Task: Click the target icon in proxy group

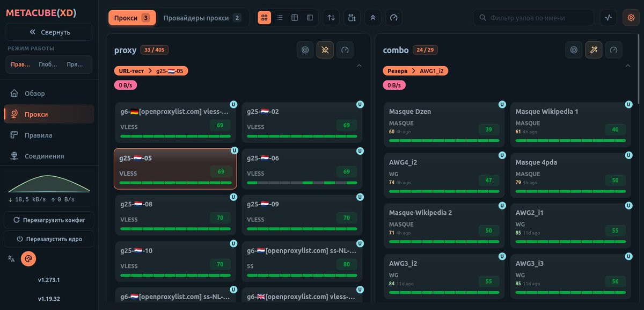Action: pos(305,50)
